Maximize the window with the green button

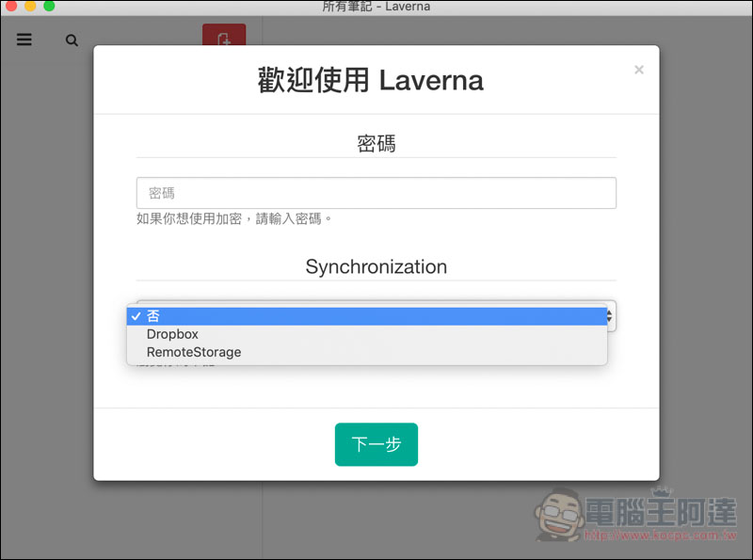click(x=49, y=7)
